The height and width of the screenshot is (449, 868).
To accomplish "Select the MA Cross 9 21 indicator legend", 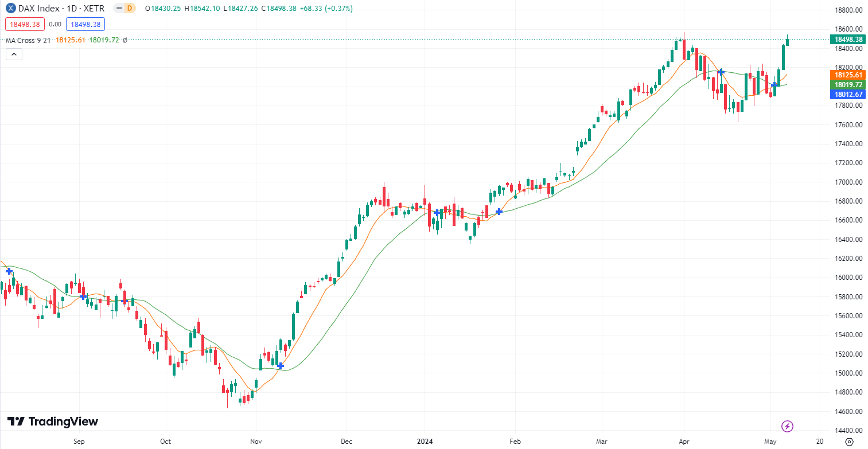I will pos(29,40).
